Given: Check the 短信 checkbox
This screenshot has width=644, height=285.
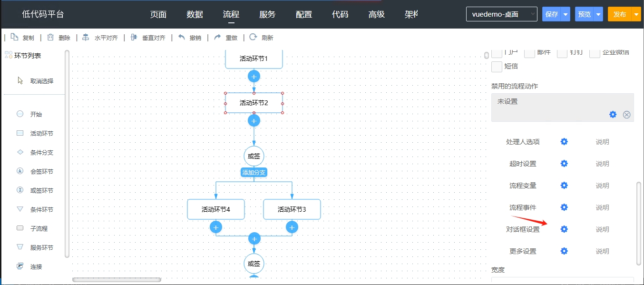Looking at the screenshot, I should [x=497, y=67].
